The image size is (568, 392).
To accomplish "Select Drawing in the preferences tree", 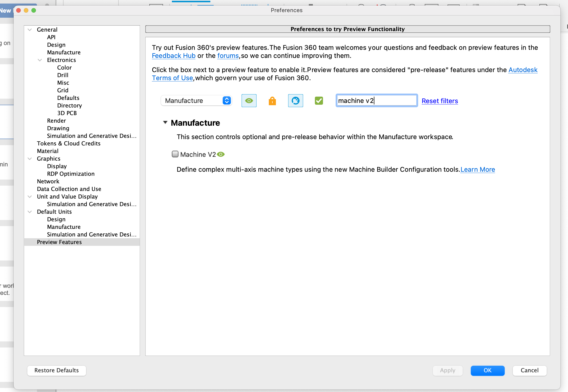I will [x=58, y=128].
